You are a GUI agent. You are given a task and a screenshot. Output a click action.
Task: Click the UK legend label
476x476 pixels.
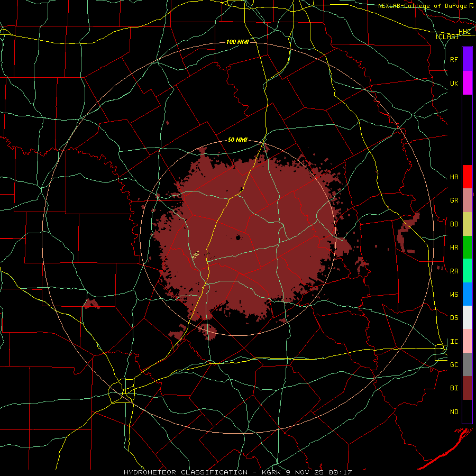pos(454,83)
